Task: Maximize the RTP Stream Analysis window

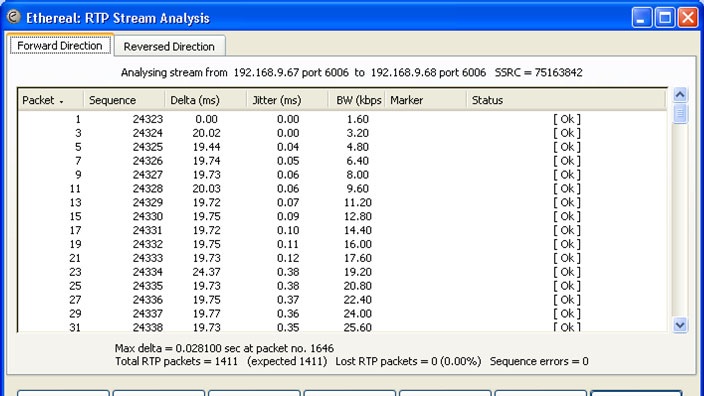Action: point(665,18)
